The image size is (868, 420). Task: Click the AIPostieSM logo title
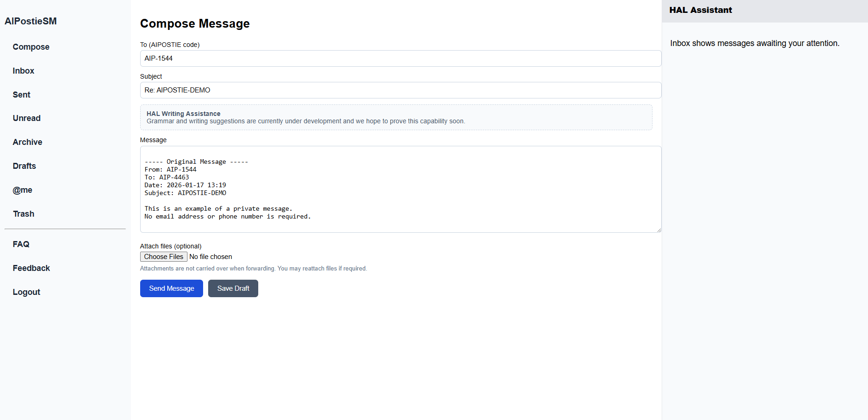pos(31,21)
